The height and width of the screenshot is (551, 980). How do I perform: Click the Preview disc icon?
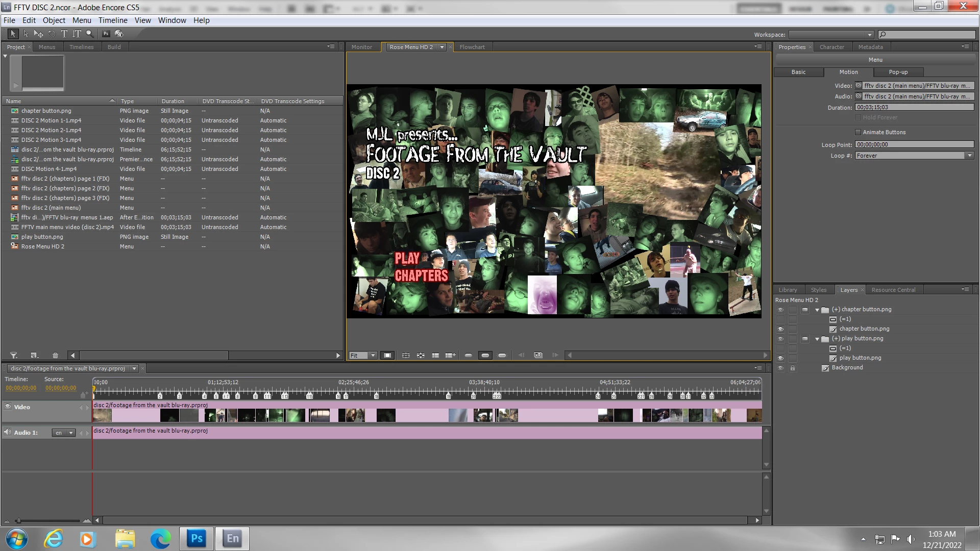(x=119, y=34)
